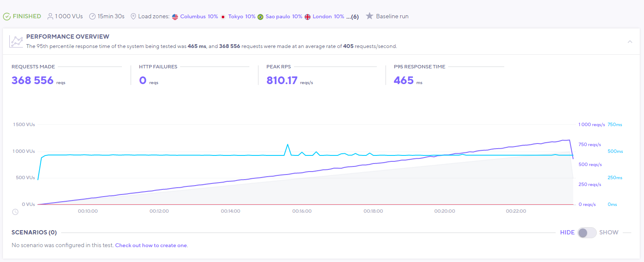Click the Baseline run label
644x262 pixels.
point(392,17)
